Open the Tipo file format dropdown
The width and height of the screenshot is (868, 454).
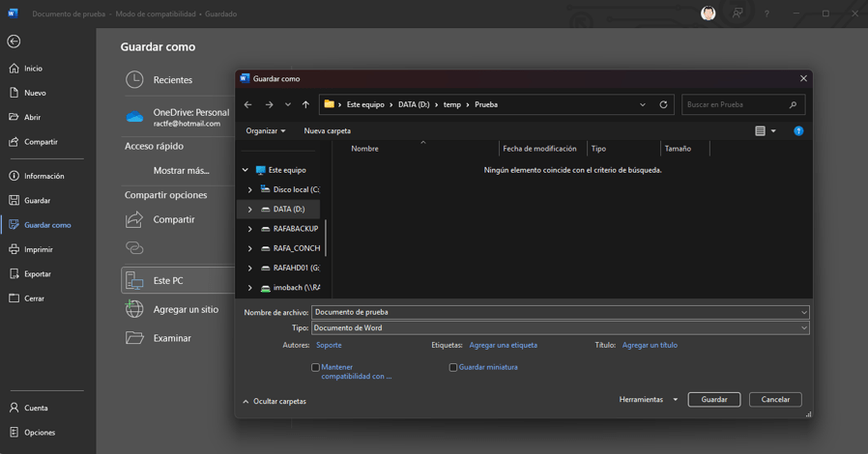(x=560, y=328)
